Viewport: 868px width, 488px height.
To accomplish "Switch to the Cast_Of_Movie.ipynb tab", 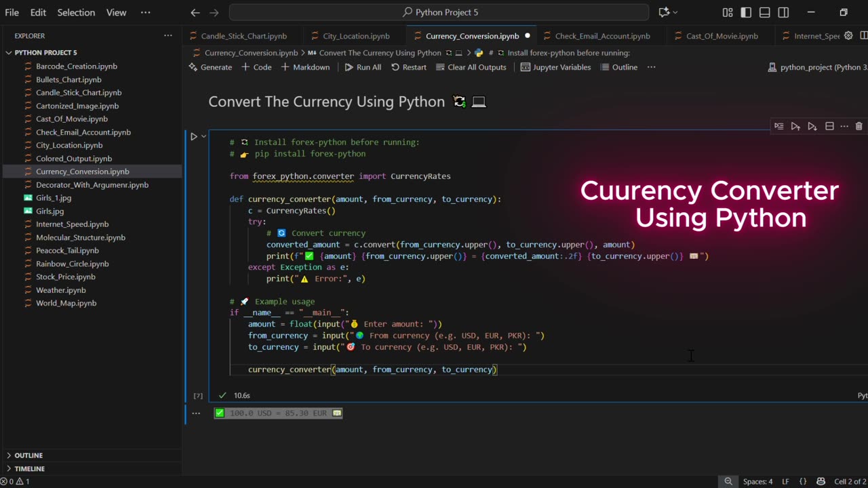I will click(722, 36).
